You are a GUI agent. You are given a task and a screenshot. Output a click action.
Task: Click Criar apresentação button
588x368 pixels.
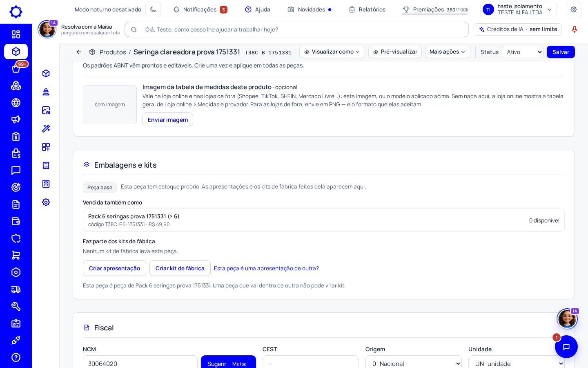114,268
